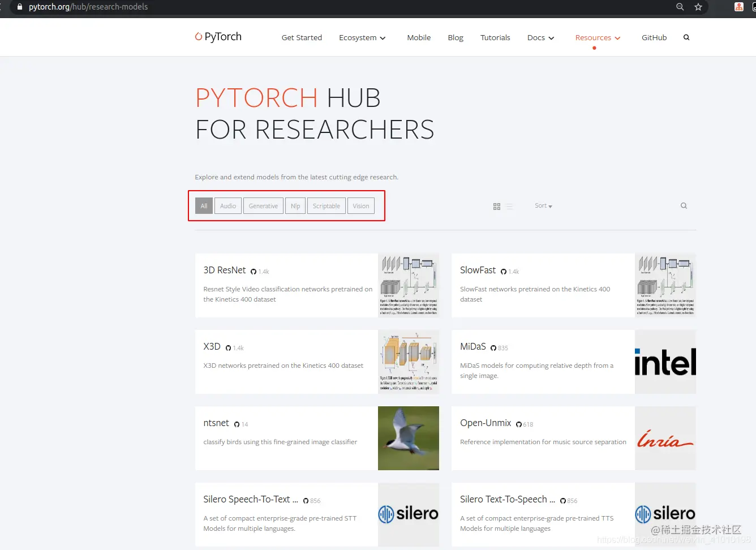This screenshot has height=550, width=756.
Task: Click GitHub icon for Silero Text-To-Speech
Action: point(563,501)
